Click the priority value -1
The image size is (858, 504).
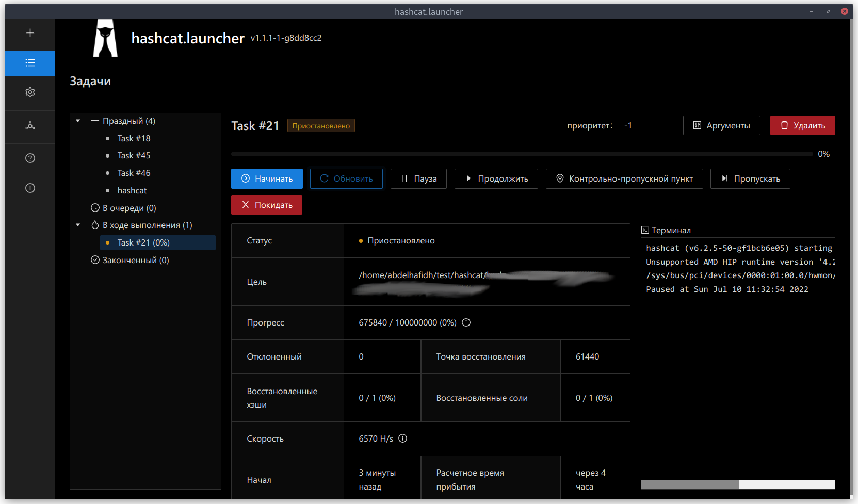[x=628, y=125]
